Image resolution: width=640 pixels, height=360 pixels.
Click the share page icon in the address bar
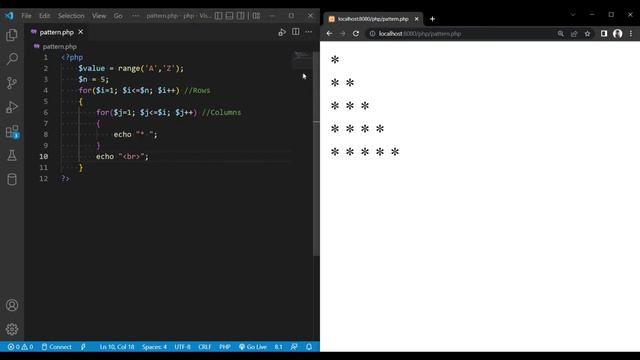pos(574,33)
